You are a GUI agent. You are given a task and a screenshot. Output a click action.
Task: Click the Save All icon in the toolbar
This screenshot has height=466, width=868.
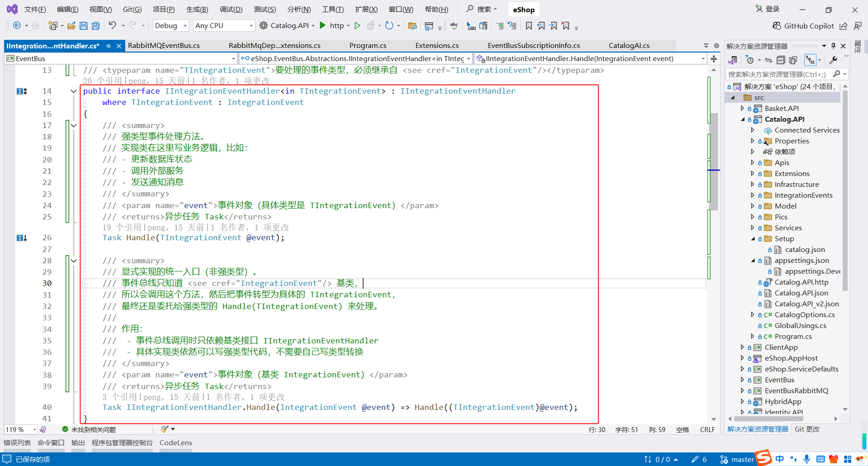(95, 26)
